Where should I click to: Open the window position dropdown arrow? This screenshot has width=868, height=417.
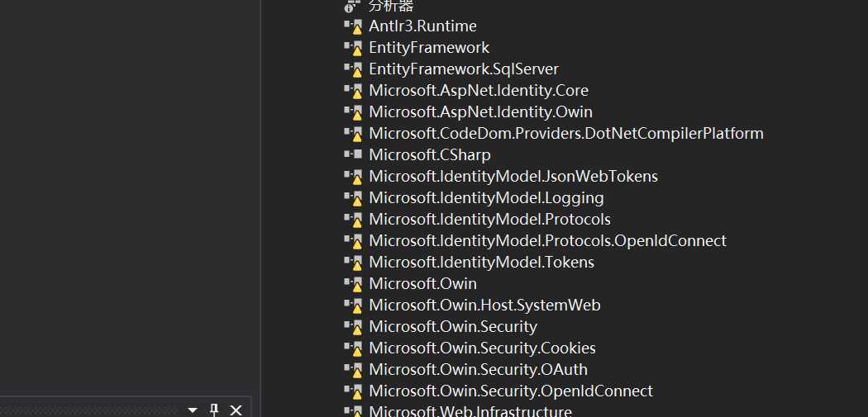pos(193,410)
